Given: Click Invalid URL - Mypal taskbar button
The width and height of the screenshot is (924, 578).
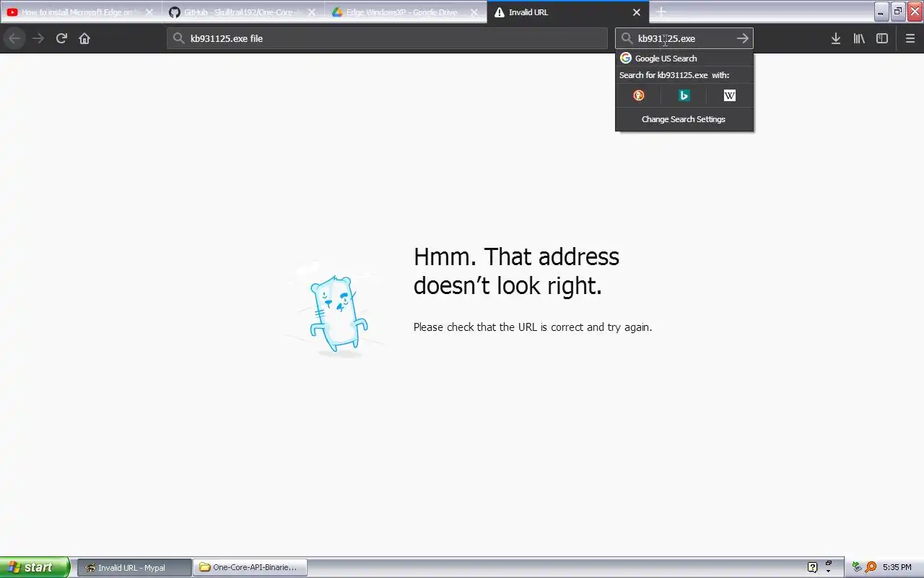Looking at the screenshot, I should point(134,567).
